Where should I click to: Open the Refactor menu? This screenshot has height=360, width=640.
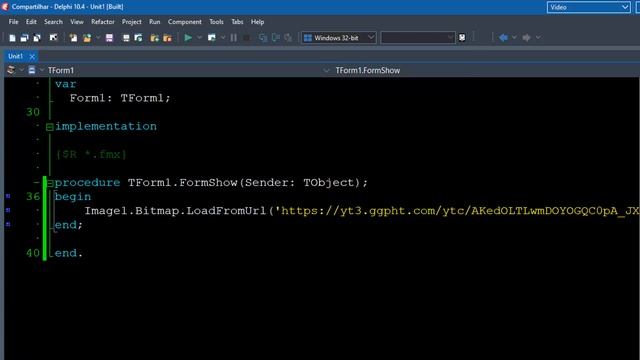point(103,22)
